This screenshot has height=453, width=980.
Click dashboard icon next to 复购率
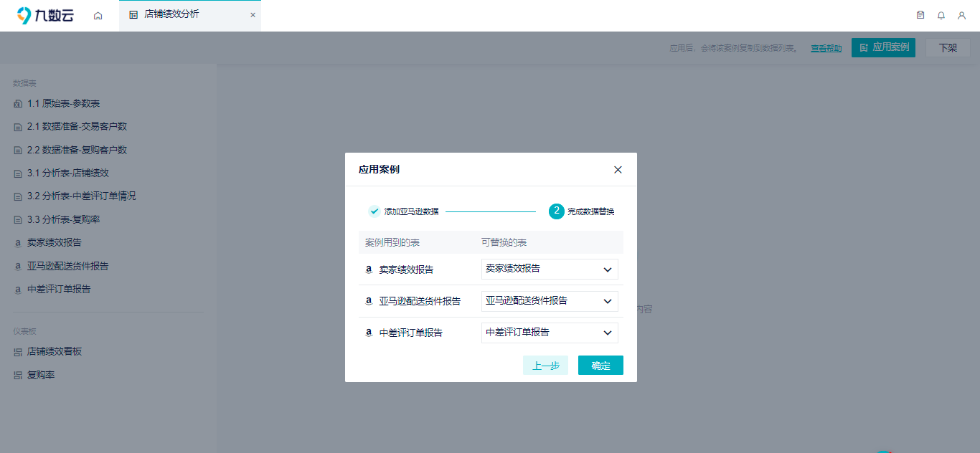pyautogui.click(x=18, y=375)
